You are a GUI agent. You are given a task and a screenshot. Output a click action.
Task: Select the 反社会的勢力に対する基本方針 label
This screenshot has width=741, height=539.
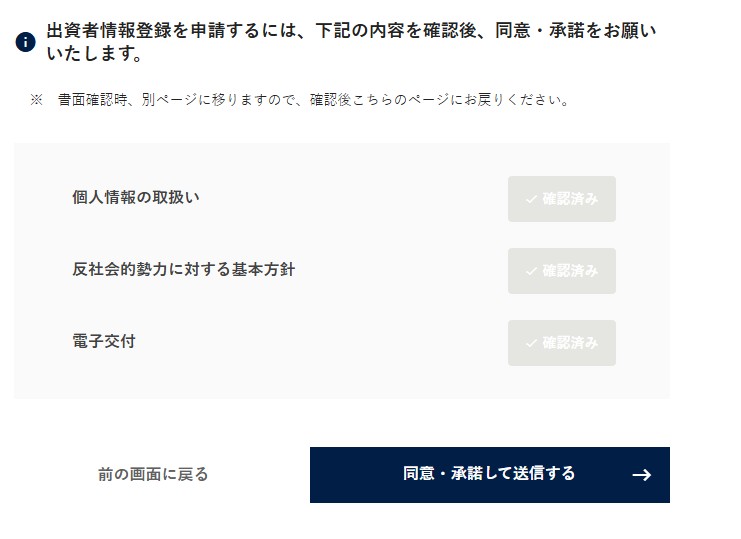point(184,269)
